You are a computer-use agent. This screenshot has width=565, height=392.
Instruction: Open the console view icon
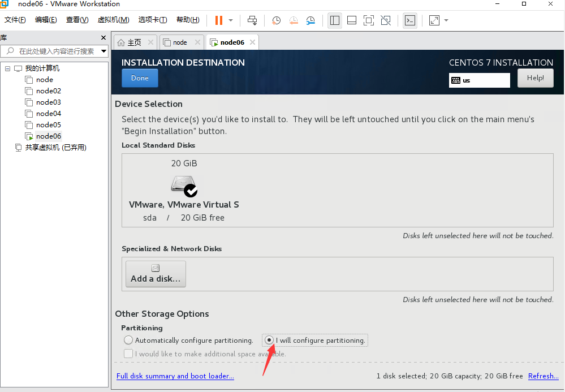pos(410,20)
